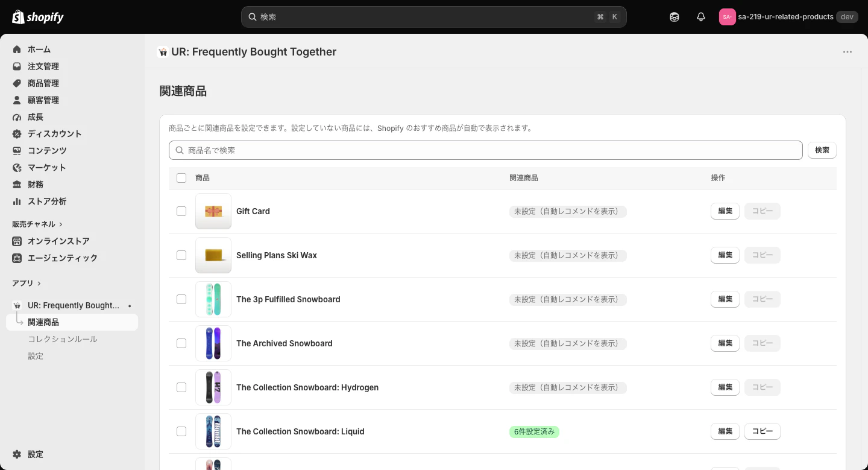Click コピー for The Collection Snowboard: Liquid

(763, 431)
